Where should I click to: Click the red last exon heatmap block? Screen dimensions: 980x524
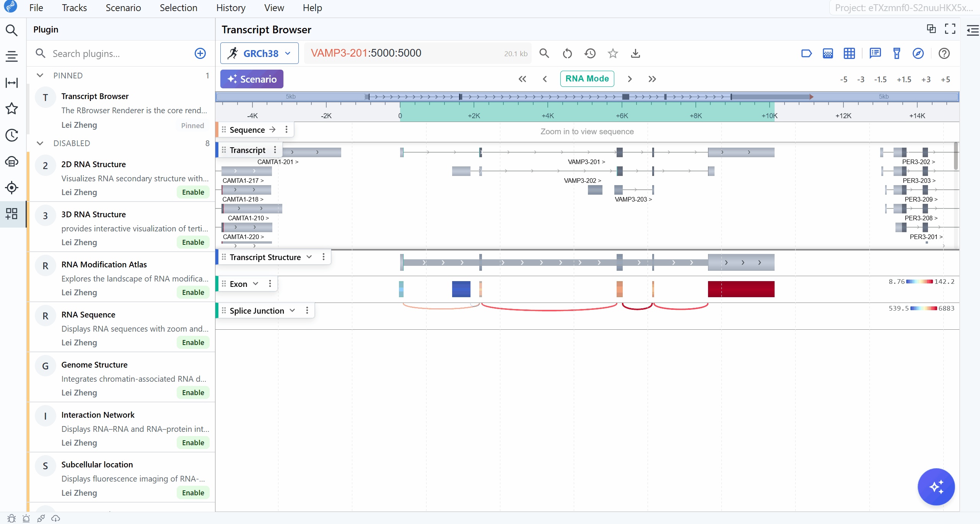coord(741,289)
